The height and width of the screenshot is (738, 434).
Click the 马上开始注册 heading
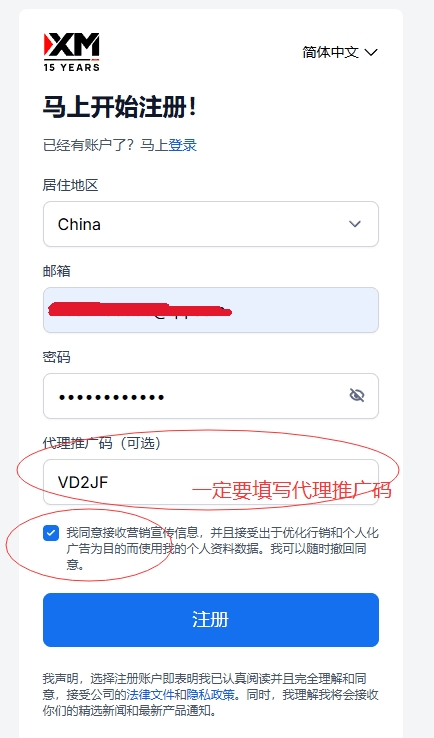click(120, 107)
